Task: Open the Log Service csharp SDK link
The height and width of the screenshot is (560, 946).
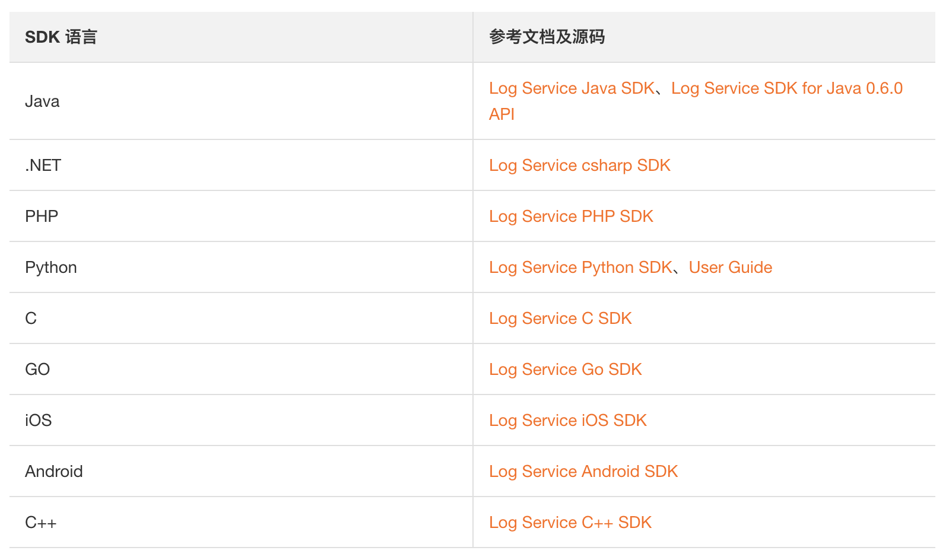Action: click(580, 166)
